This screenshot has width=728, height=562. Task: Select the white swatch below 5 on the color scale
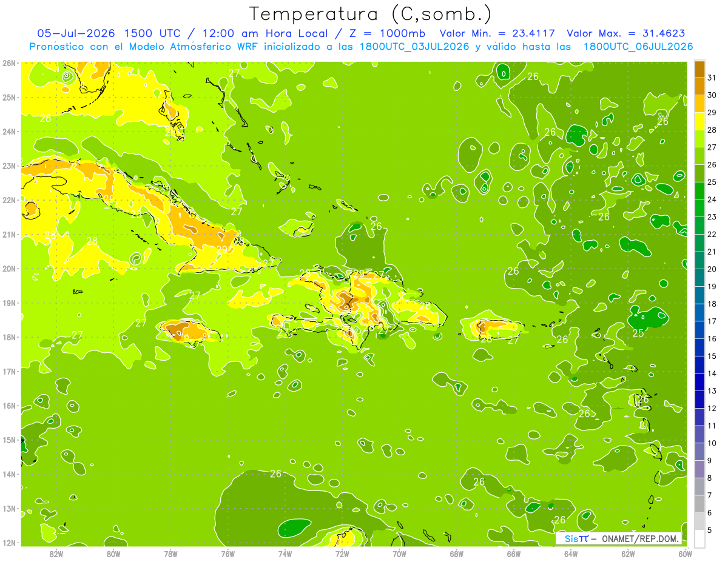point(699,538)
